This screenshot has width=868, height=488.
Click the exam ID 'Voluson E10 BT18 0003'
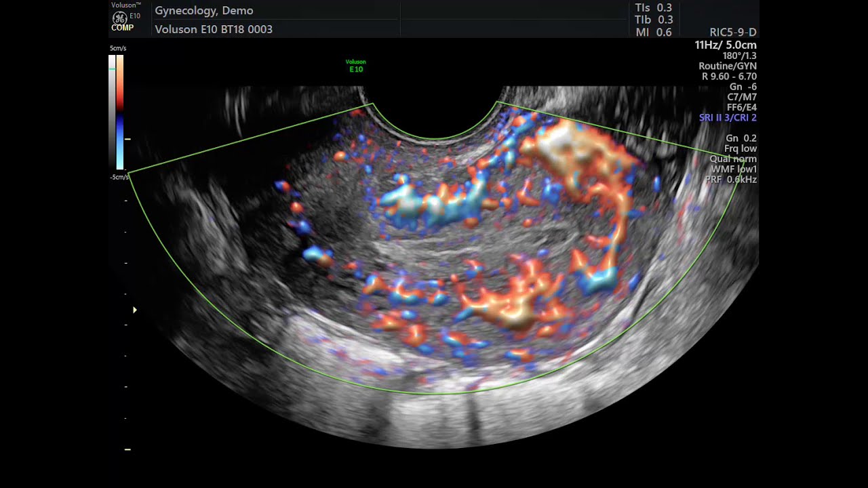214,29
